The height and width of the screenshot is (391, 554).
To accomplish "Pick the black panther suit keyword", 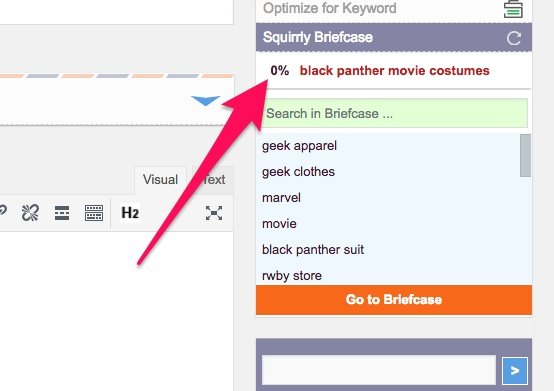I will tap(313, 250).
